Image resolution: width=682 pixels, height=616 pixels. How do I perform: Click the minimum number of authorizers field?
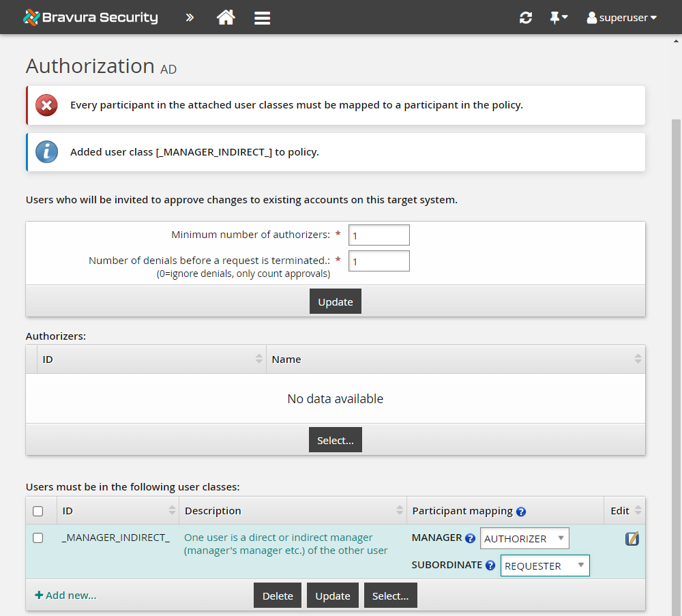tap(379, 235)
